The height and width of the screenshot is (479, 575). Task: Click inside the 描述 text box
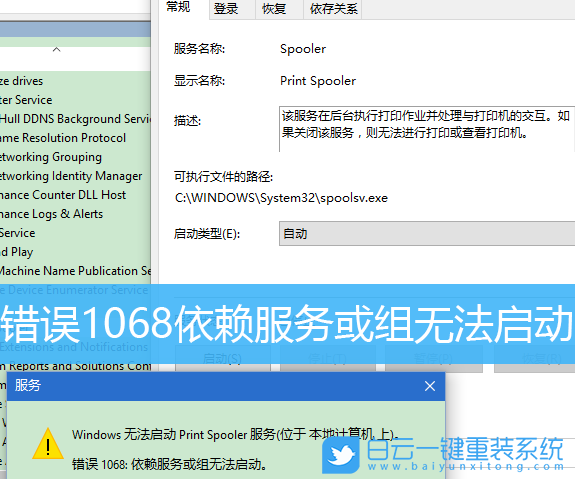click(427, 129)
